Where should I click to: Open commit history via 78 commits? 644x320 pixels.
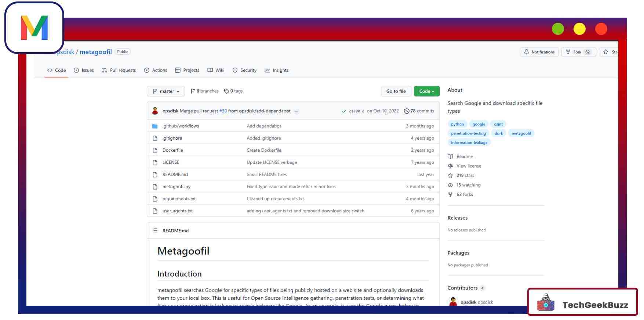point(419,111)
